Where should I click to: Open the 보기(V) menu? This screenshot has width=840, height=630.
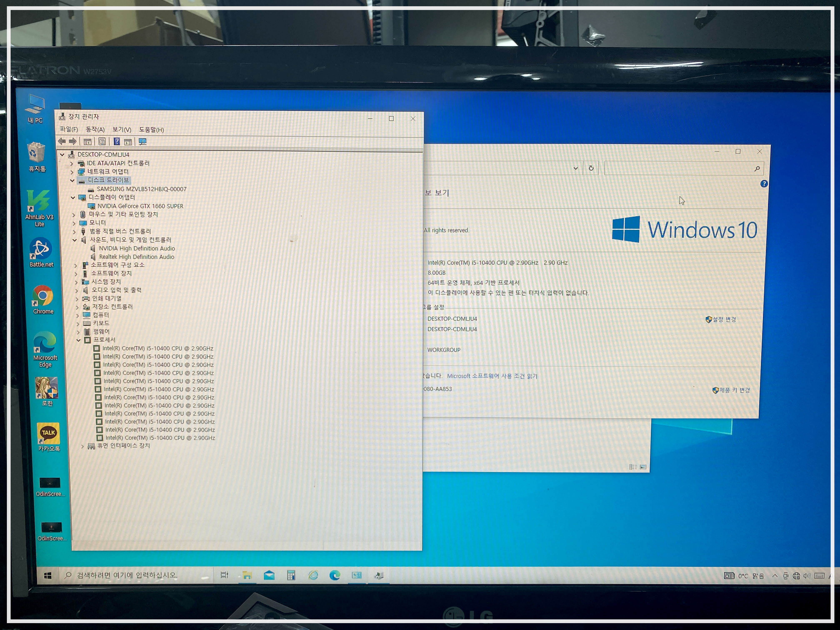(x=121, y=130)
